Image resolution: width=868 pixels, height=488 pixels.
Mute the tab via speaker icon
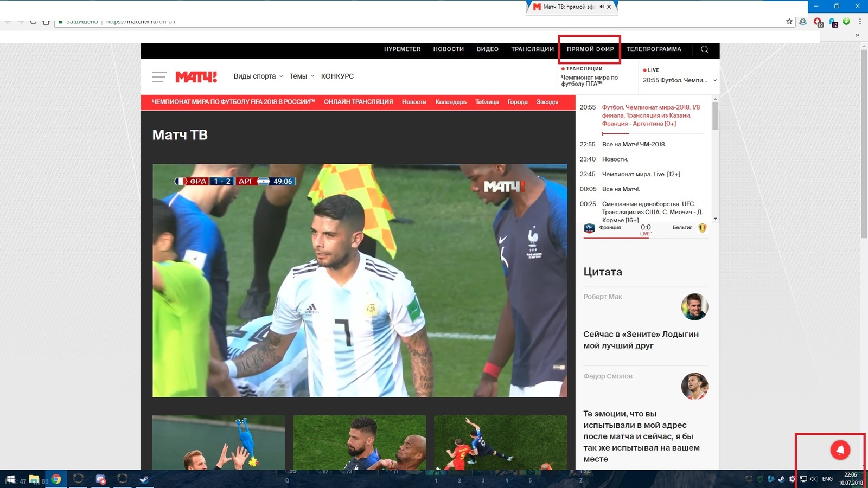pyautogui.click(x=602, y=7)
